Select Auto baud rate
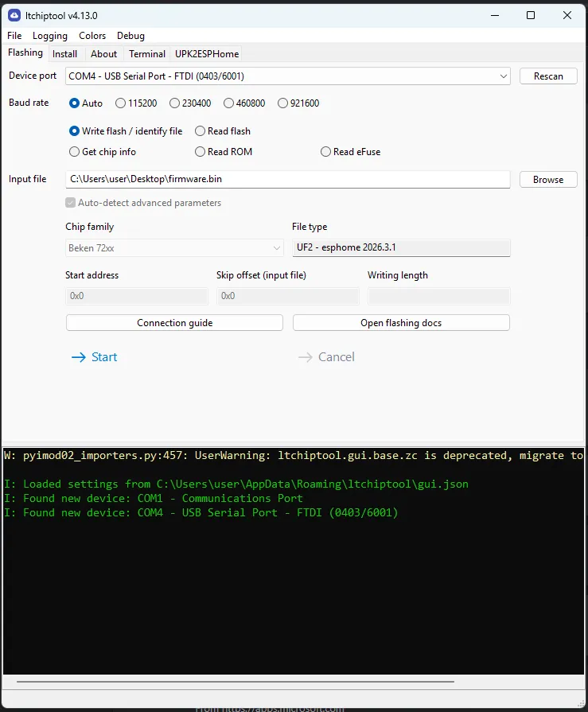This screenshot has height=712, width=588. click(86, 103)
